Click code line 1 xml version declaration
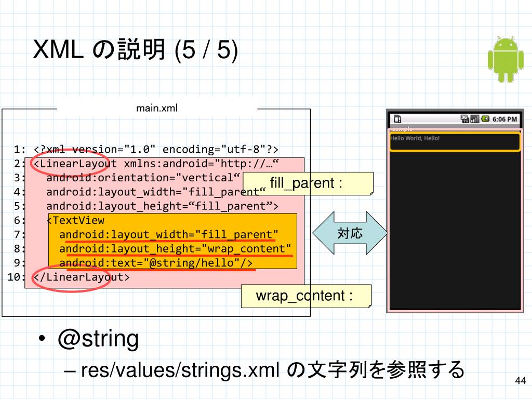 [x=156, y=149]
